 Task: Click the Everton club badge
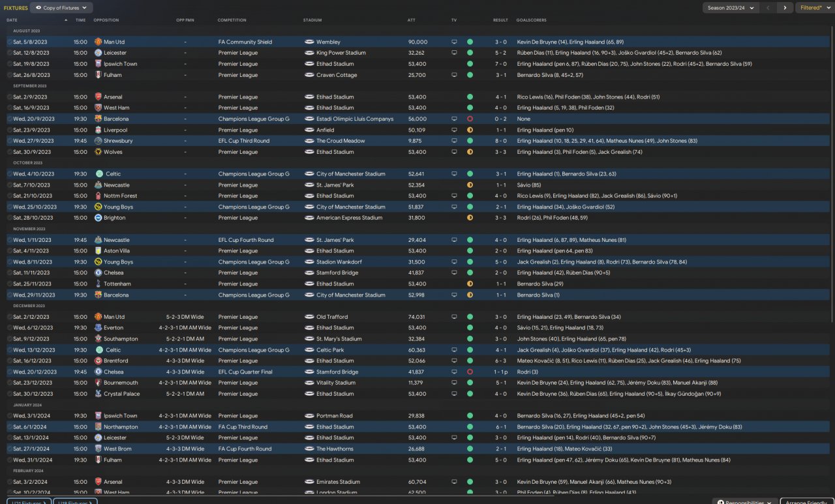click(x=99, y=328)
